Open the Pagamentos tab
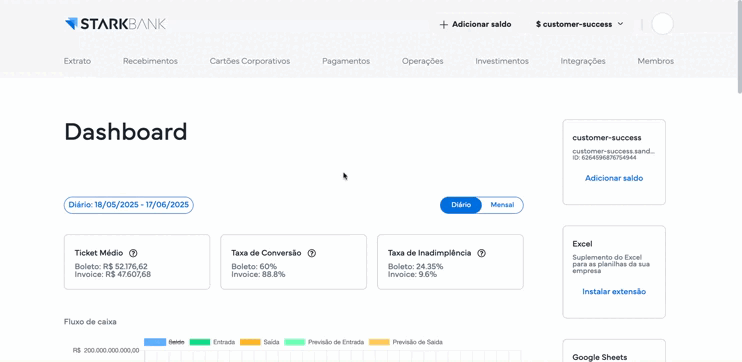The image size is (742, 362). coord(346,61)
